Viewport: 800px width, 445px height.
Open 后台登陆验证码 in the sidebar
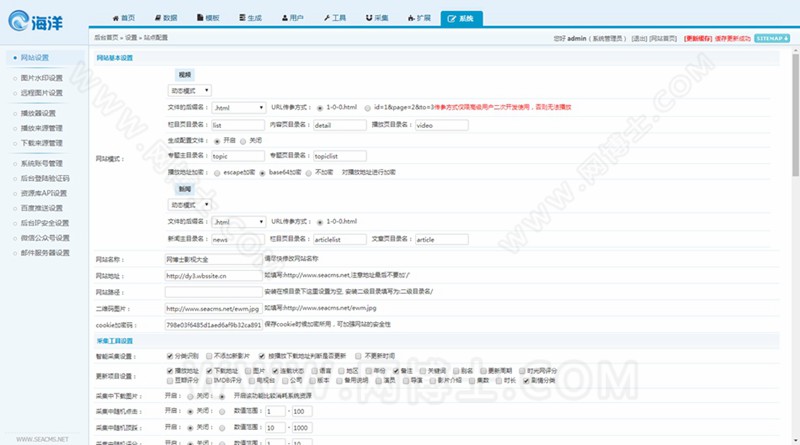(x=45, y=178)
